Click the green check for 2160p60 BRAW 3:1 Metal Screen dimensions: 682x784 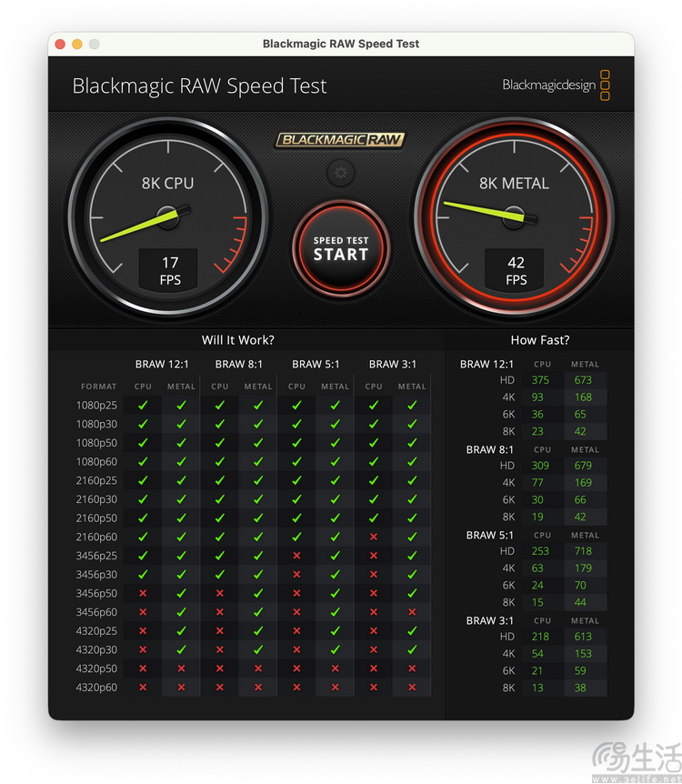(x=412, y=537)
